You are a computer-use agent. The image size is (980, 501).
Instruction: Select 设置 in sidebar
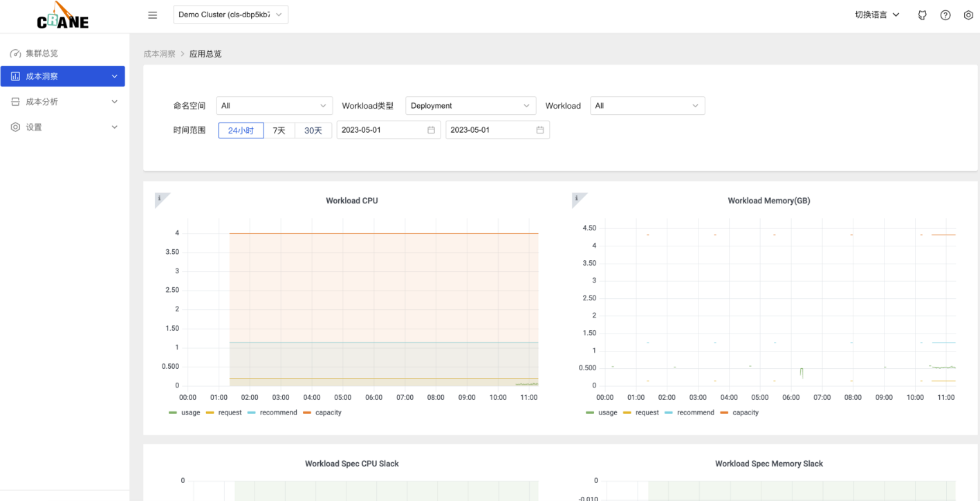point(62,127)
